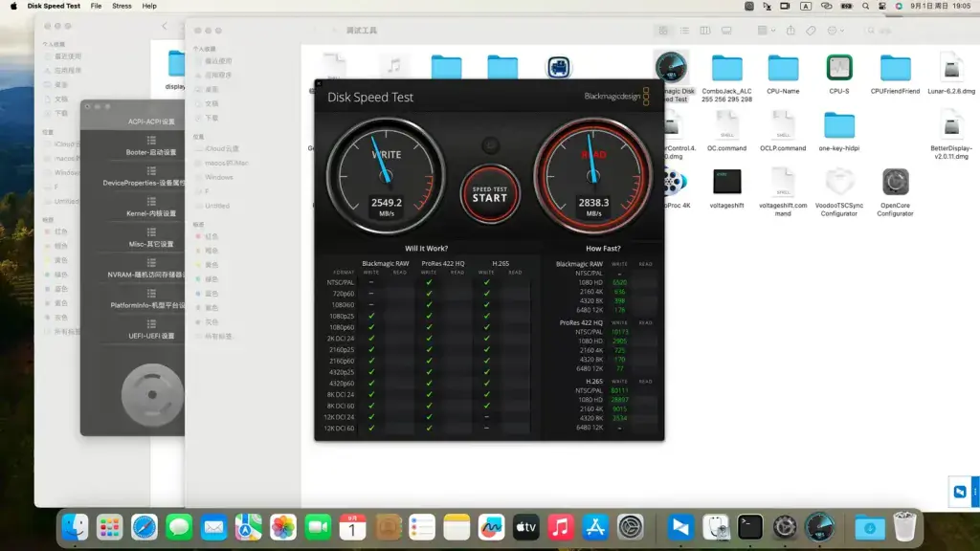Select the VoodooTSCSync Configurator icon
Viewport: 980px width, 551px height.
[x=838, y=182]
